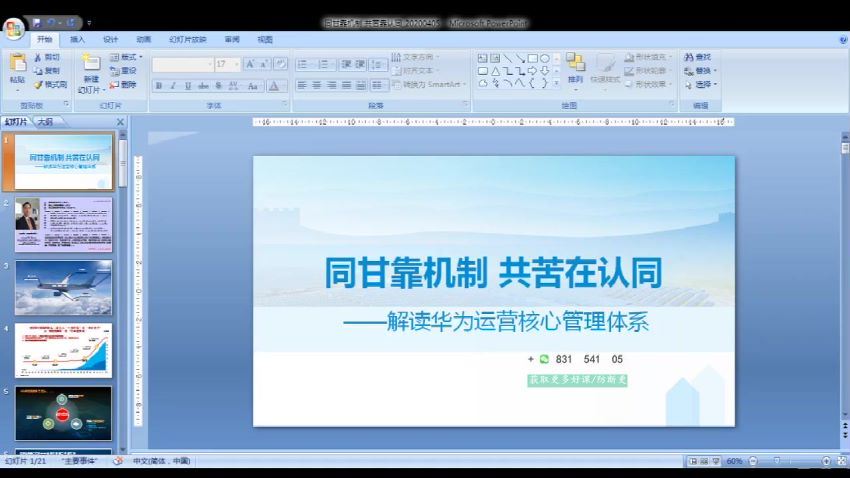Image resolution: width=850 pixels, height=478 pixels.
Task: Open Help with the blue question icon
Action: 843,40
